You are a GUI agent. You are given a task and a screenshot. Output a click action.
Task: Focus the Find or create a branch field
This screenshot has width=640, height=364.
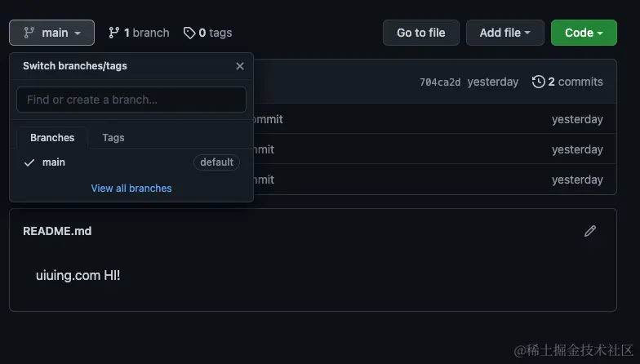coord(131,100)
